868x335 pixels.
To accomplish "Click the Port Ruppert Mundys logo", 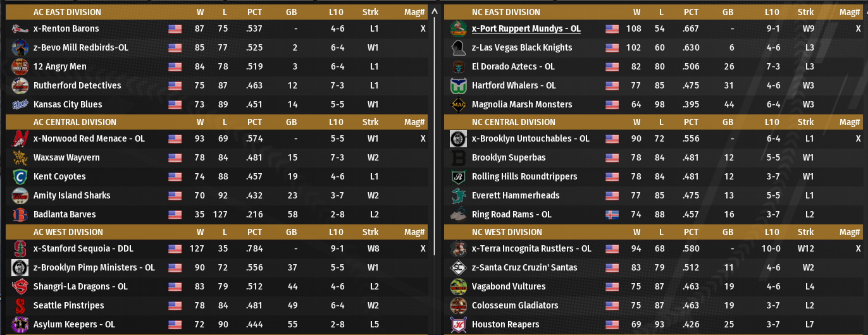I will click(458, 28).
